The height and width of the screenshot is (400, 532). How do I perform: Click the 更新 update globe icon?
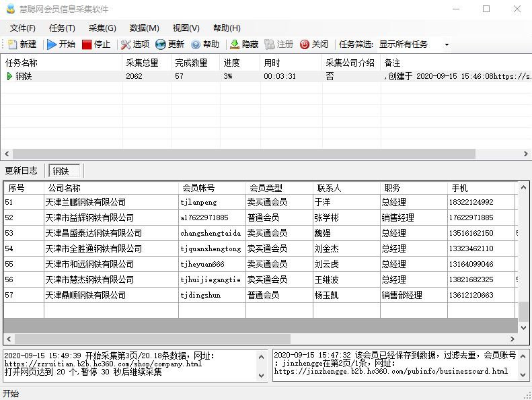(161, 44)
